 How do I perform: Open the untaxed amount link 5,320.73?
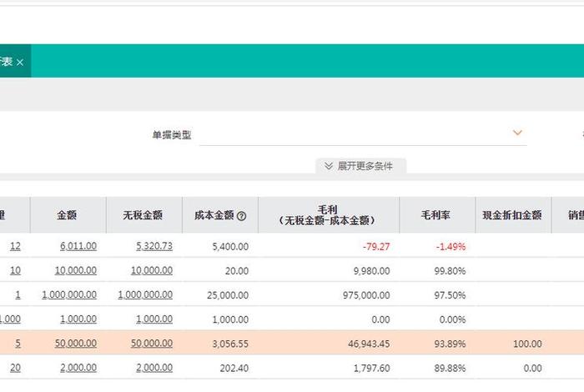coord(154,246)
